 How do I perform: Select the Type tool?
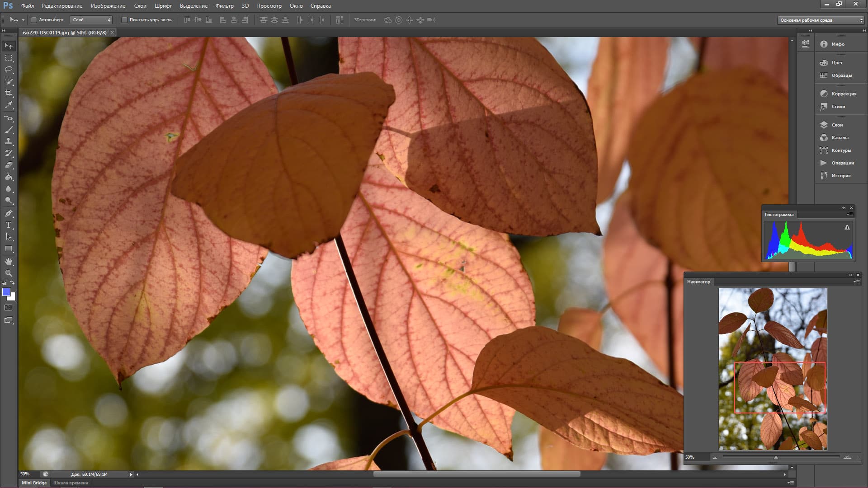pyautogui.click(x=9, y=225)
